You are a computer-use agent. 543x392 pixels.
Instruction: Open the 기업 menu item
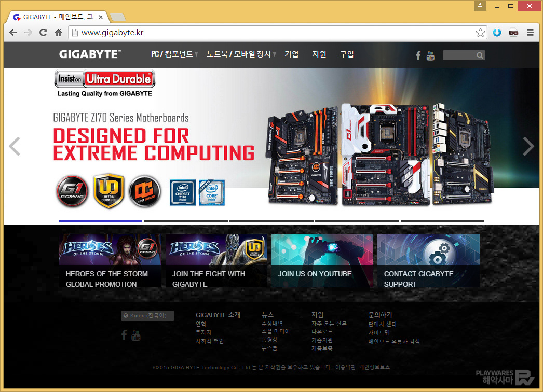(x=291, y=54)
